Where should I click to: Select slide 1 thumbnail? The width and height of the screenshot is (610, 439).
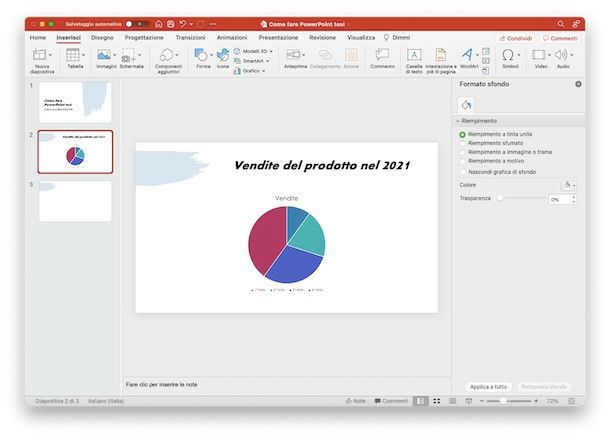click(75, 102)
